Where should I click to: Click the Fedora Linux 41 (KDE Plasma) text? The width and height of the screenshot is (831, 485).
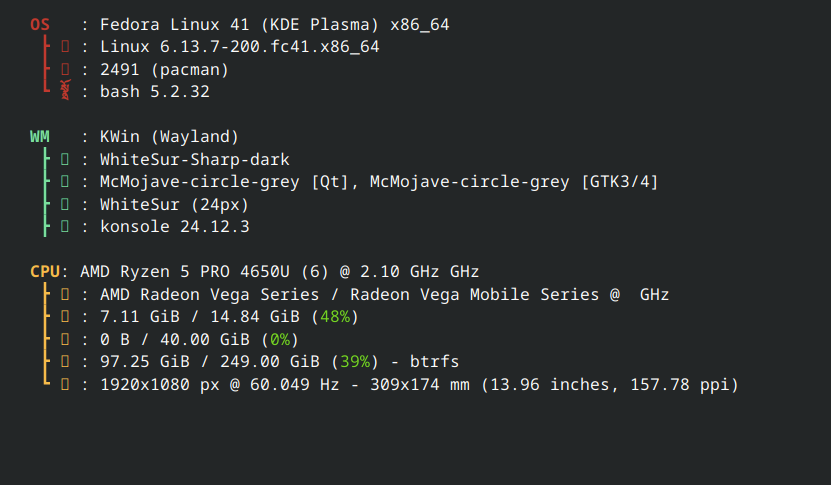tap(240, 24)
